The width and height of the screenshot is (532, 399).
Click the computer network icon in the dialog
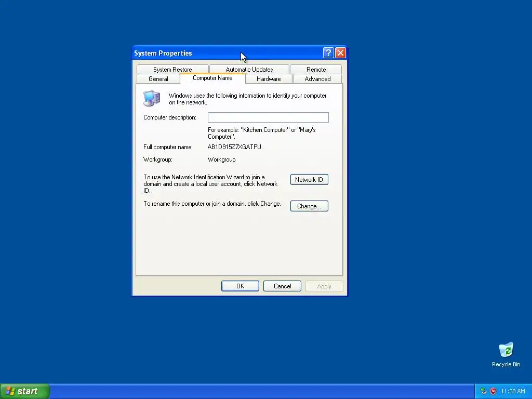(152, 98)
